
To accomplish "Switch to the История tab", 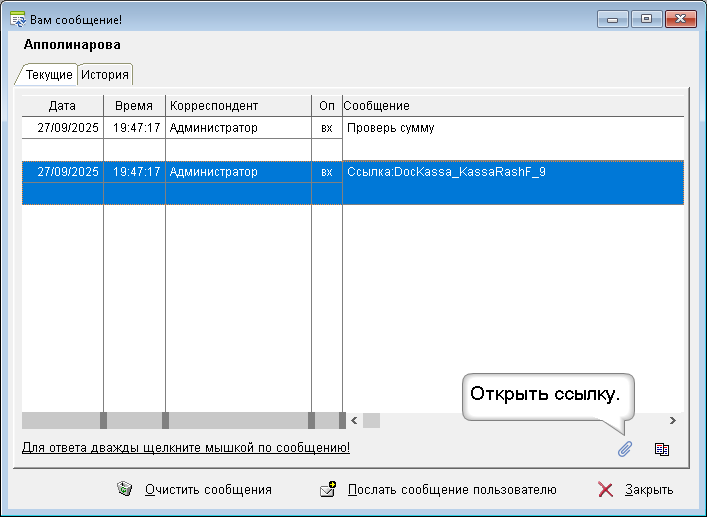I will [105, 75].
